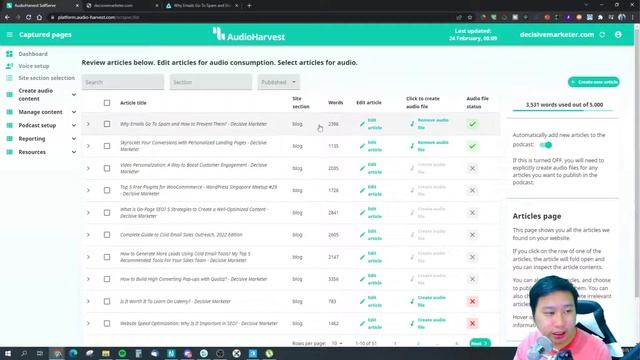This screenshot has height=360, width=640.
Task: Click the Podcast setup sidebar icon
Action: pyautogui.click(x=9, y=125)
